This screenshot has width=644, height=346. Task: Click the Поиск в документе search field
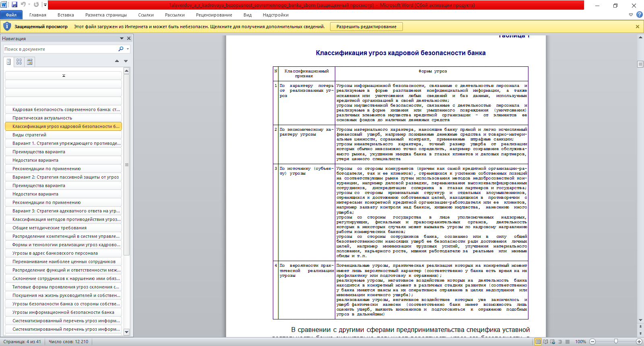60,49
